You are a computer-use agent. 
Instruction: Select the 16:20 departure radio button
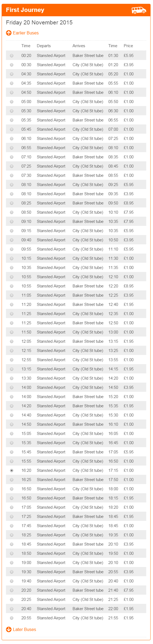coord(12,470)
